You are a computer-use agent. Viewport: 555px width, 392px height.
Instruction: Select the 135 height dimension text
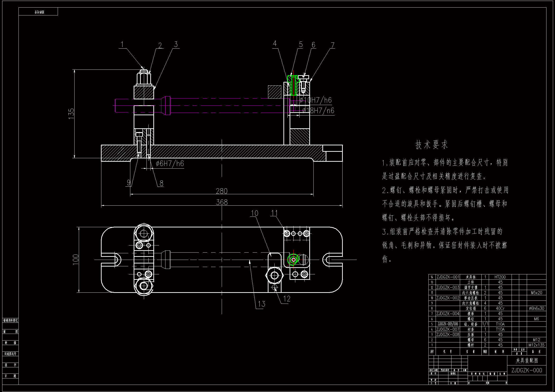(x=71, y=114)
